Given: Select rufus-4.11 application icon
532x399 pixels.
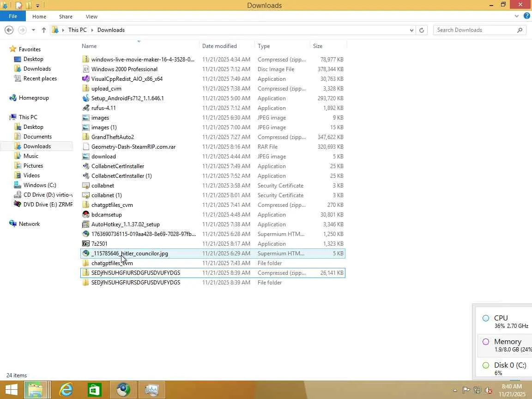Looking at the screenshot, I should 86,108.
